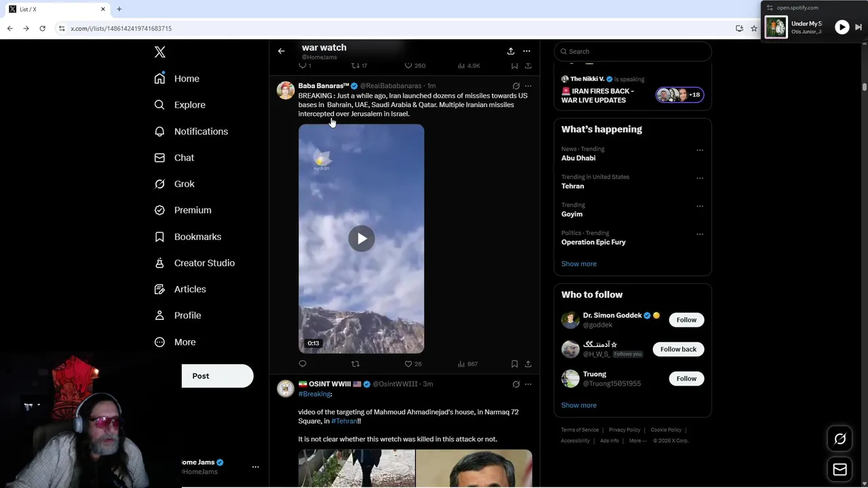The height and width of the screenshot is (488, 868).
Task: Click the Home icon in sidebar
Action: click(159, 79)
